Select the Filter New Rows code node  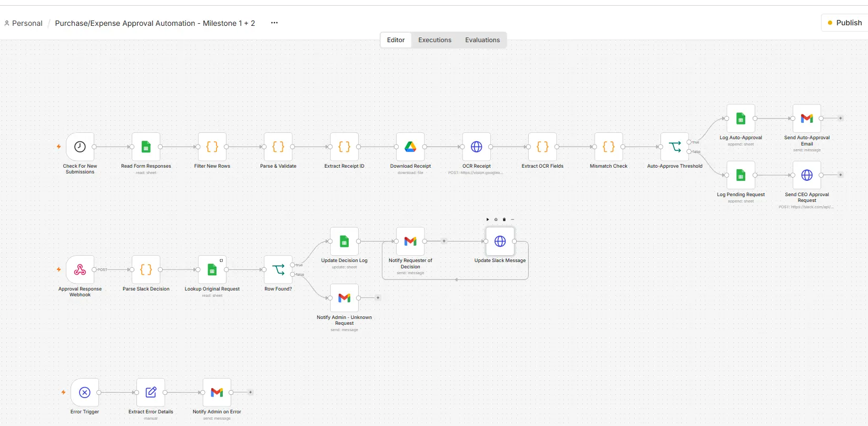(x=212, y=147)
